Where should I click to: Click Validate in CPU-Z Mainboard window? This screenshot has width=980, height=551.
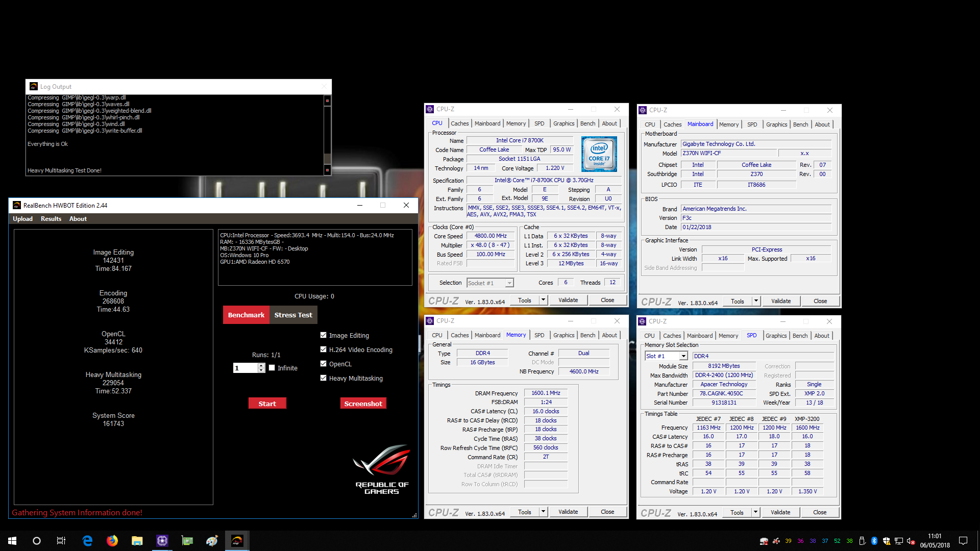point(781,301)
